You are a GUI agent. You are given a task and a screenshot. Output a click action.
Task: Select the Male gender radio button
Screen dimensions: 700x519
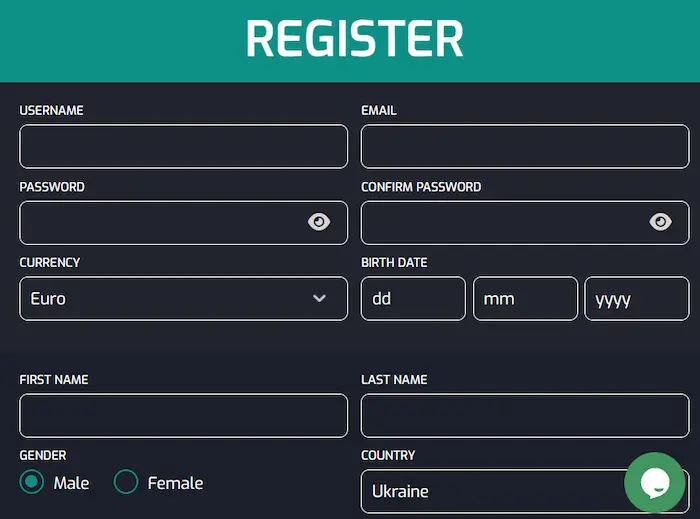pos(32,482)
